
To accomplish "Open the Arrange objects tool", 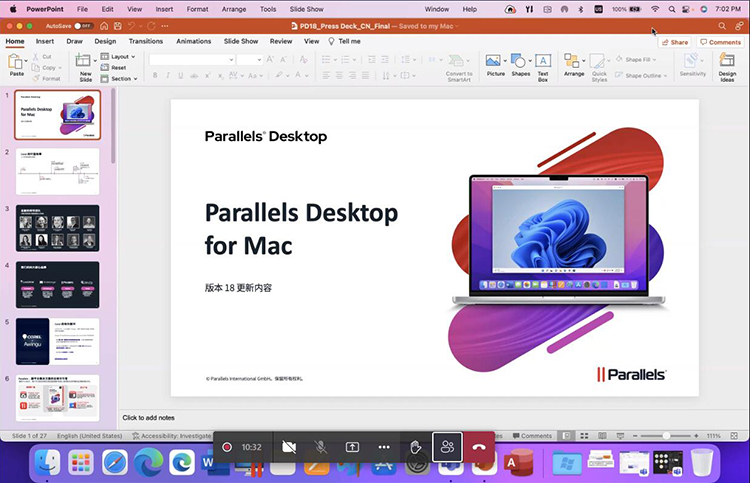I will (x=572, y=61).
